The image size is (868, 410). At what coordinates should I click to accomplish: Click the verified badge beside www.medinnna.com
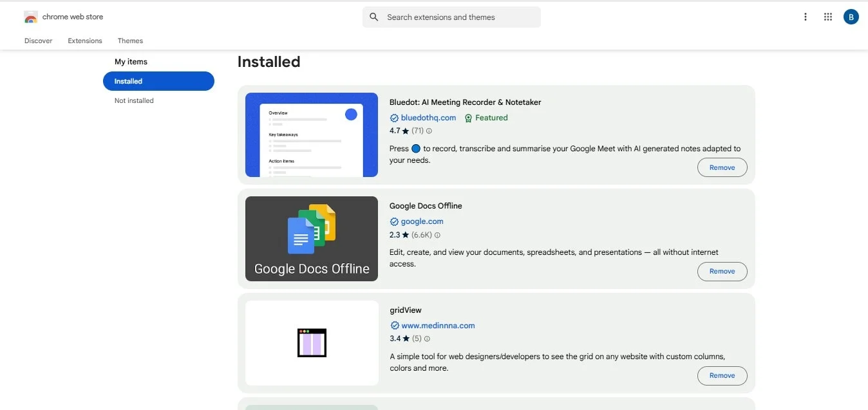coord(394,326)
